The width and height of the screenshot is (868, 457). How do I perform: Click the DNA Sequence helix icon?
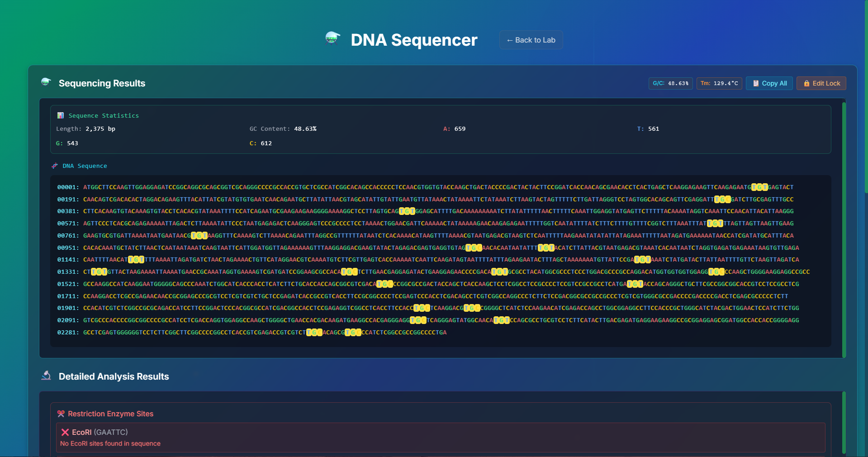55,166
